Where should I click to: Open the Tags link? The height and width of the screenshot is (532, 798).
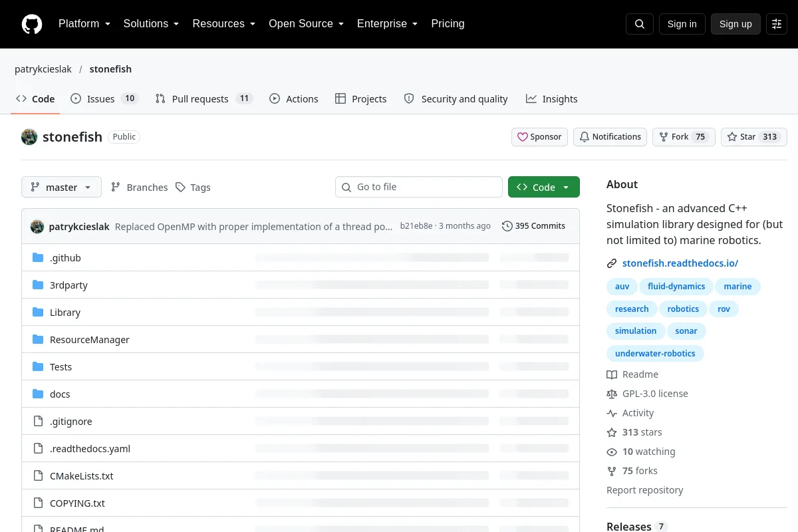tap(193, 188)
